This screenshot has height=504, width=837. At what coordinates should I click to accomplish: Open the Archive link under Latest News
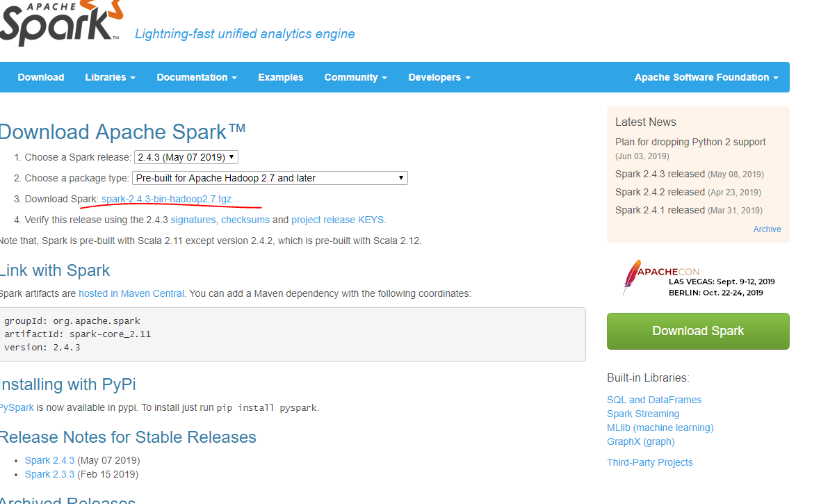[x=767, y=229]
